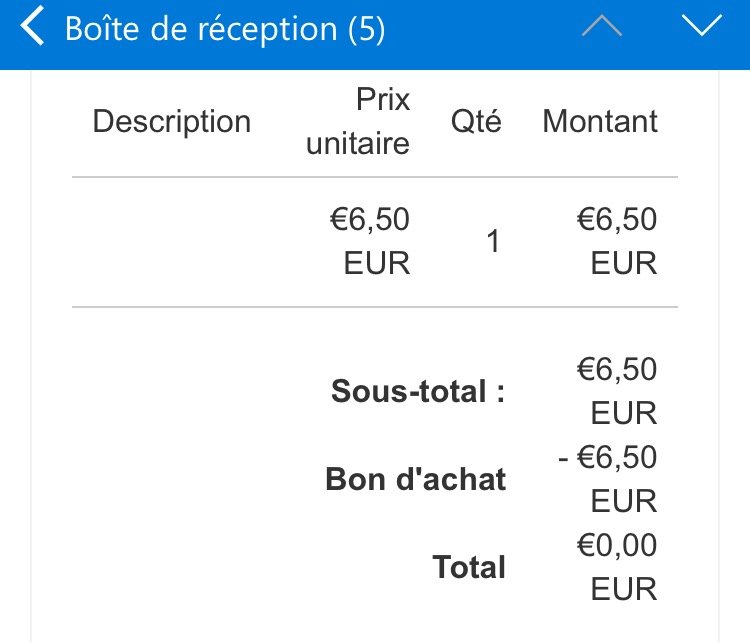Tap the item amount €6,50 EUR
Screen dimensions: 750x643
[x=617, y=241]
